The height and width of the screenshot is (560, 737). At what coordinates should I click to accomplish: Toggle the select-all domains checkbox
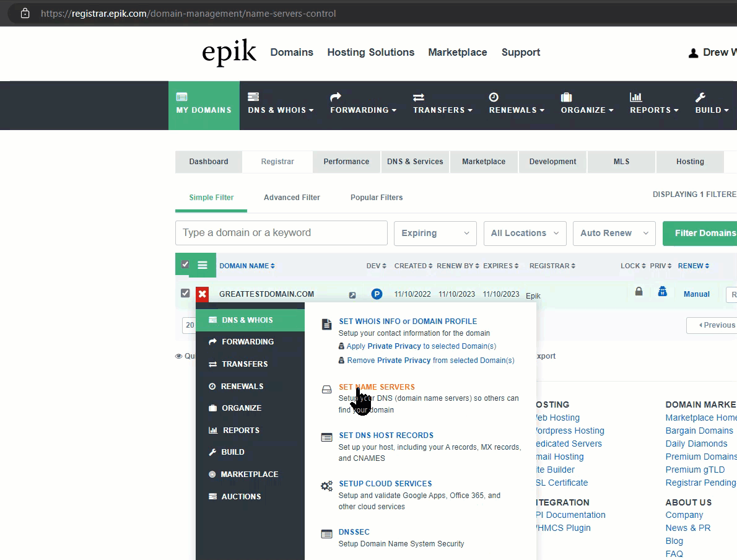coord(185,265)
